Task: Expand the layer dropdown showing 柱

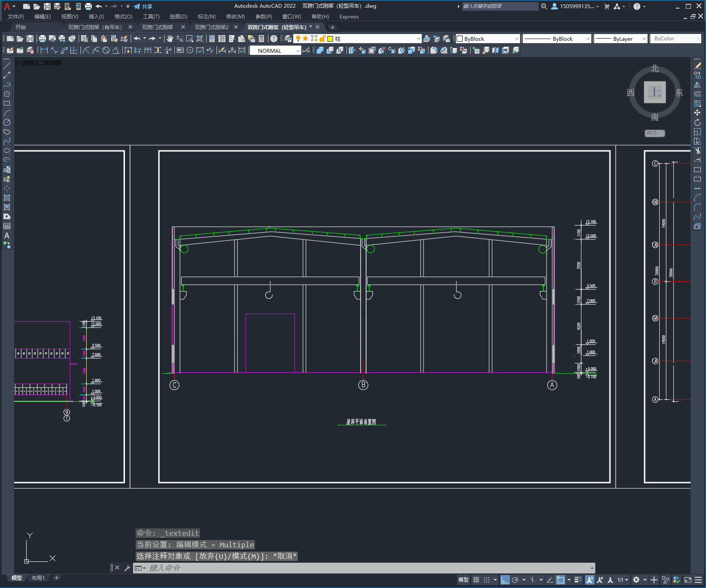Action: [418, 39]
